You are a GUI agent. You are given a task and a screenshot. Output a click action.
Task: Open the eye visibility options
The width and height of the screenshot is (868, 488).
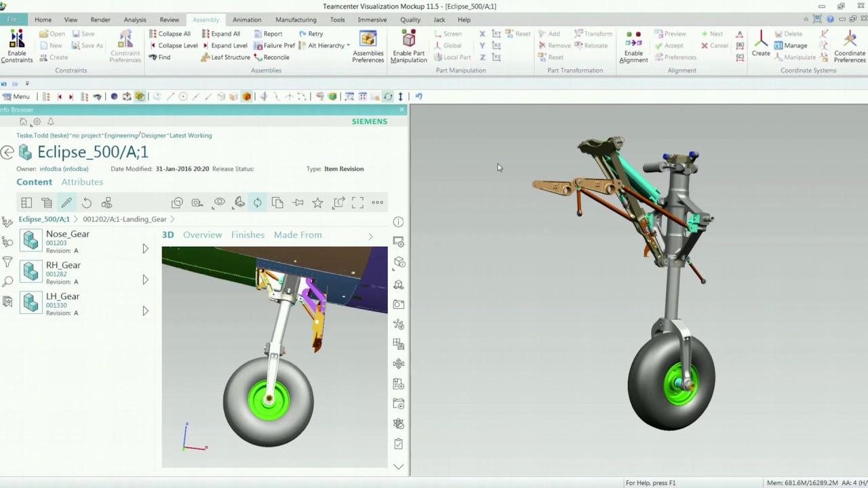(219, 202)
